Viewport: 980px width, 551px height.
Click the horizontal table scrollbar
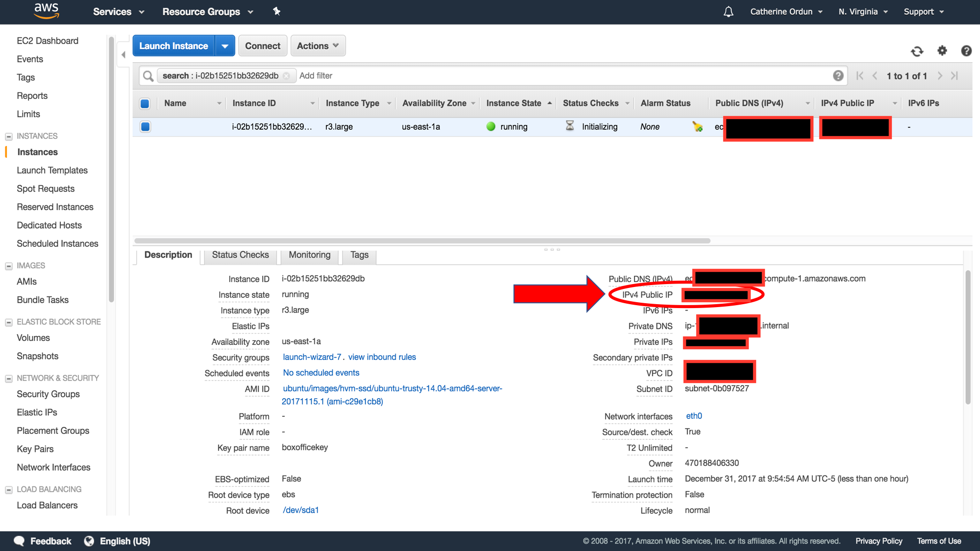[421, 240]
